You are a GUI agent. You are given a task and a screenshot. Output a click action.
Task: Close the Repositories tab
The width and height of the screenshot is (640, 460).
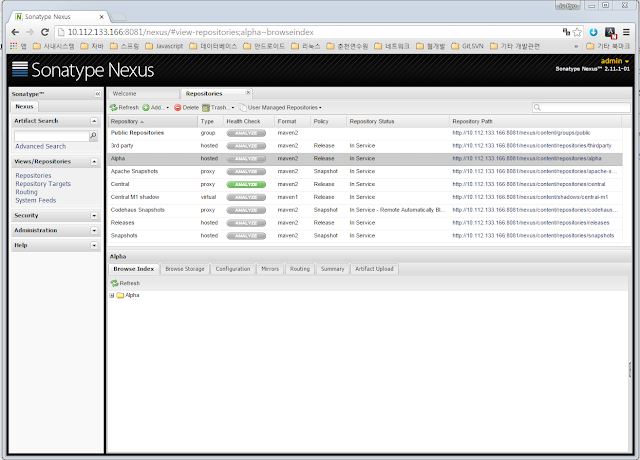click(x=248, y=93)
